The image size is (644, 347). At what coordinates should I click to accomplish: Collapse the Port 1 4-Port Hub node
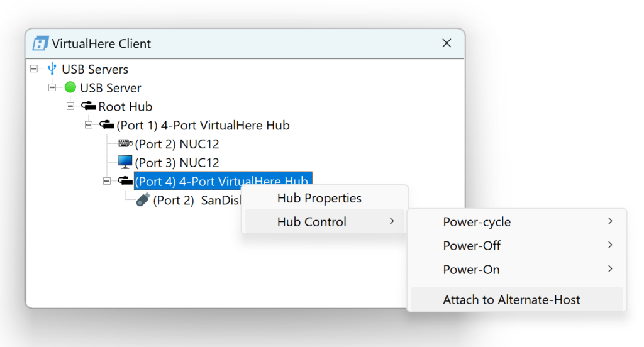89,125
